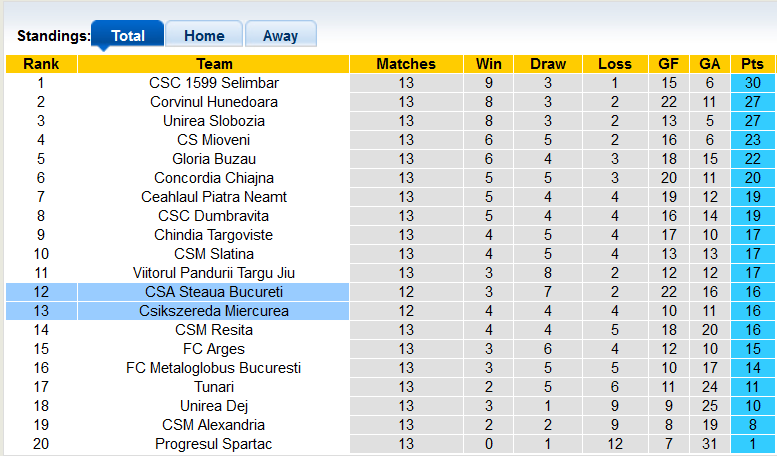Sort by the Matches column header
The width and height of the screenshot is (777, 456).
(x=406, y=64)
